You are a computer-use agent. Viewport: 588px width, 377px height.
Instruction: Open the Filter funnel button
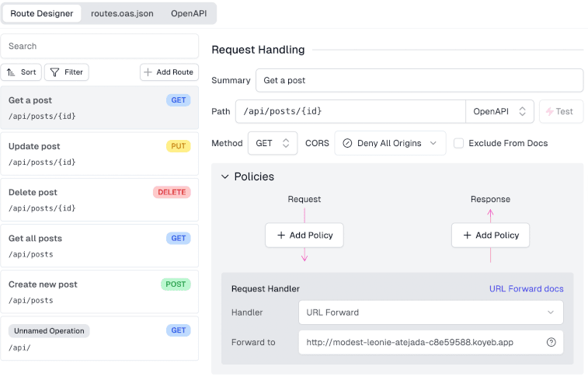click(66, 72)
